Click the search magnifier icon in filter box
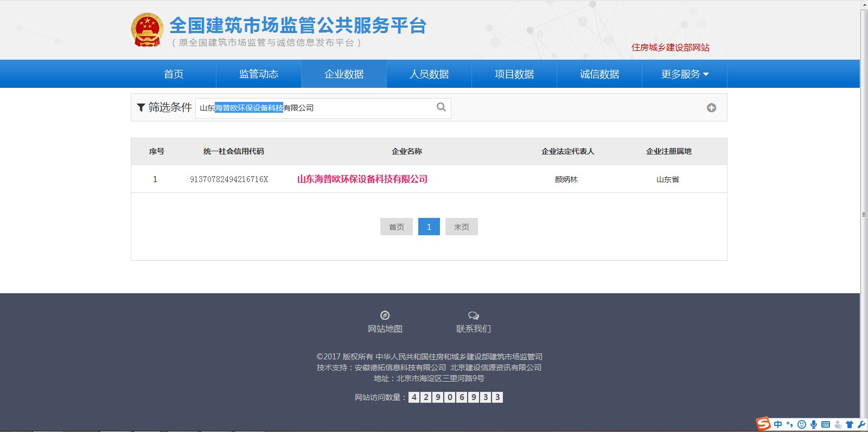Screen dimensions: 868x432 (x=441, y=107)
